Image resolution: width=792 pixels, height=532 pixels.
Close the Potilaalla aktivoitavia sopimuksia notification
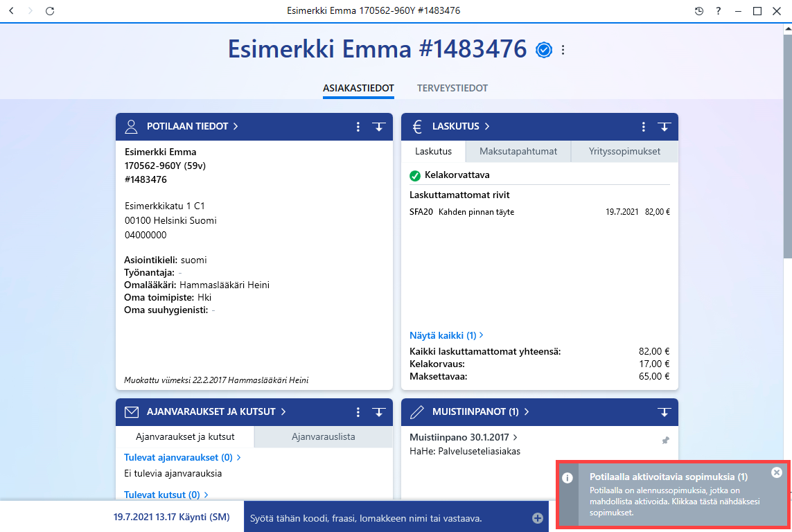pos(777,472)
